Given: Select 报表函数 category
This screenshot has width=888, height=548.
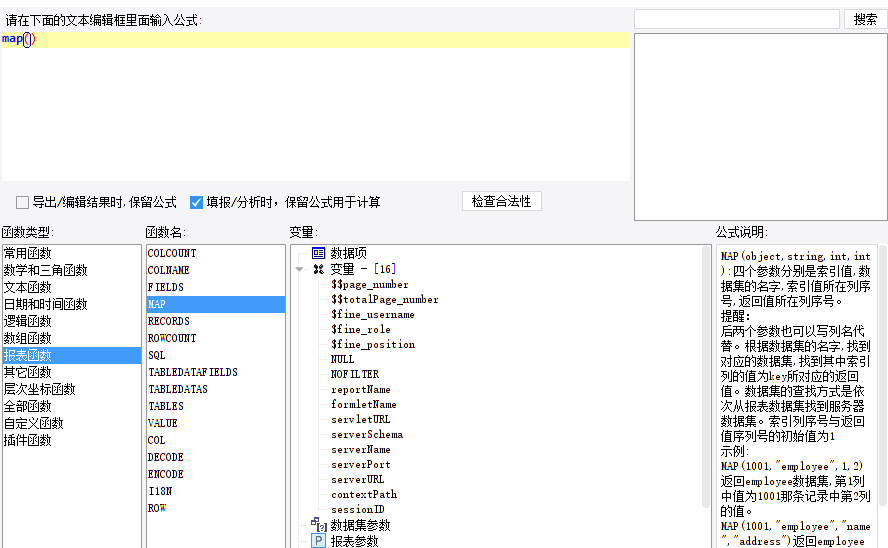Looking at the screenshot, I should click(71, 355).
